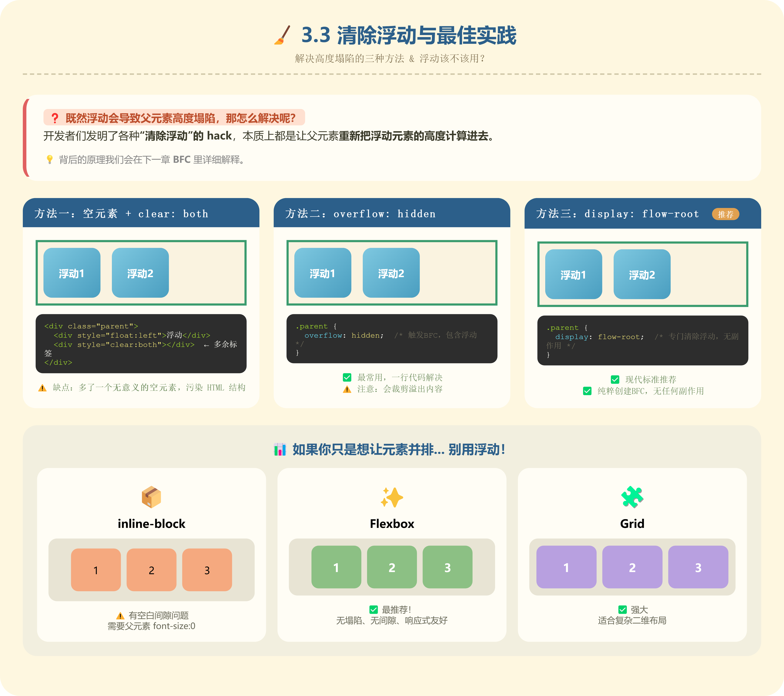Click warning icon beside 缺点 text

[x=42, y=388]
